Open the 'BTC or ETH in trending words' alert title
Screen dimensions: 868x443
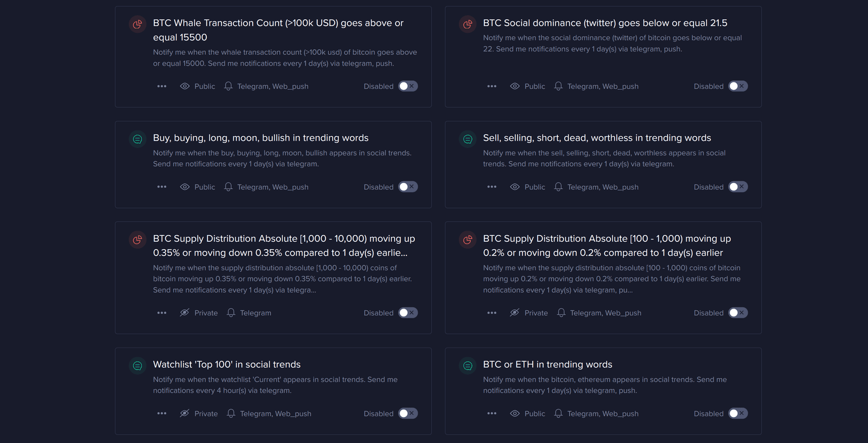click(x=547, y=364)
